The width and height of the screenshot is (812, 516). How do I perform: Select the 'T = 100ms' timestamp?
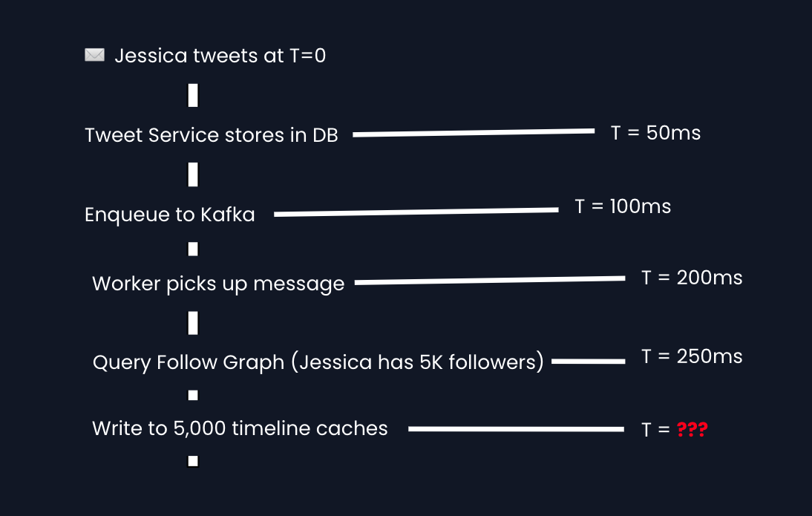pyautogui.click(x=623, y=206)
